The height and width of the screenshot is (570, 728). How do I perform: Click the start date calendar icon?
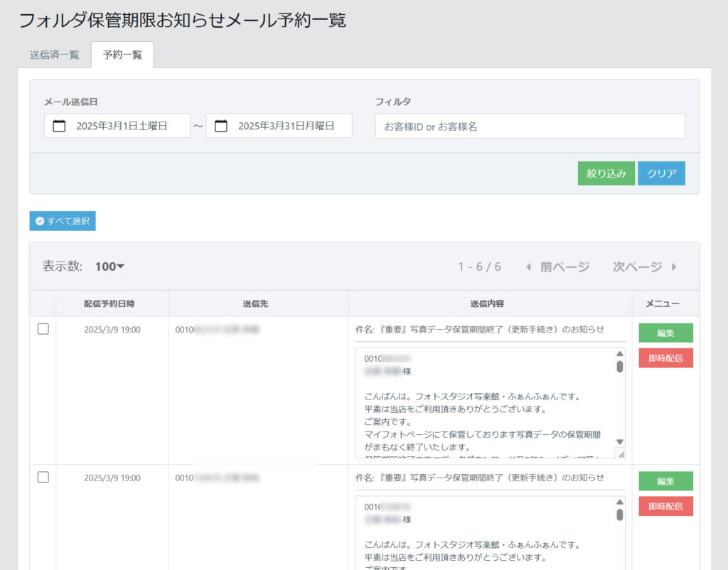[60, 126]
